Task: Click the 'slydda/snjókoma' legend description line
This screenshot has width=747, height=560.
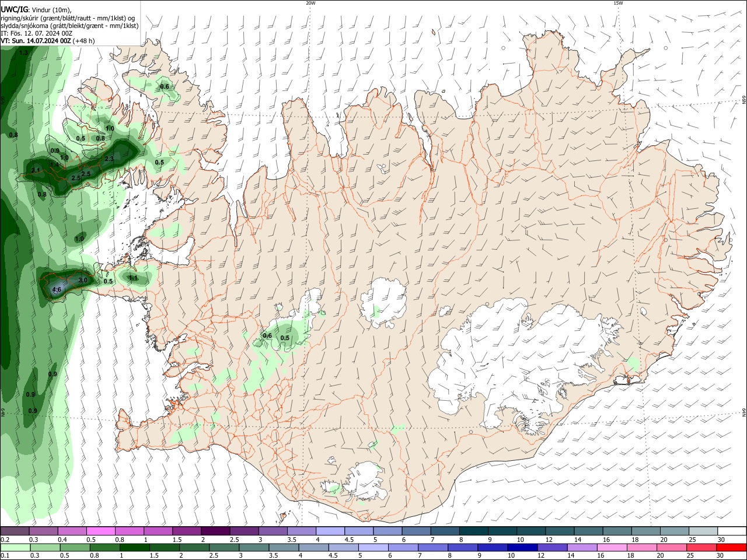Action: [x=69, y=26]
